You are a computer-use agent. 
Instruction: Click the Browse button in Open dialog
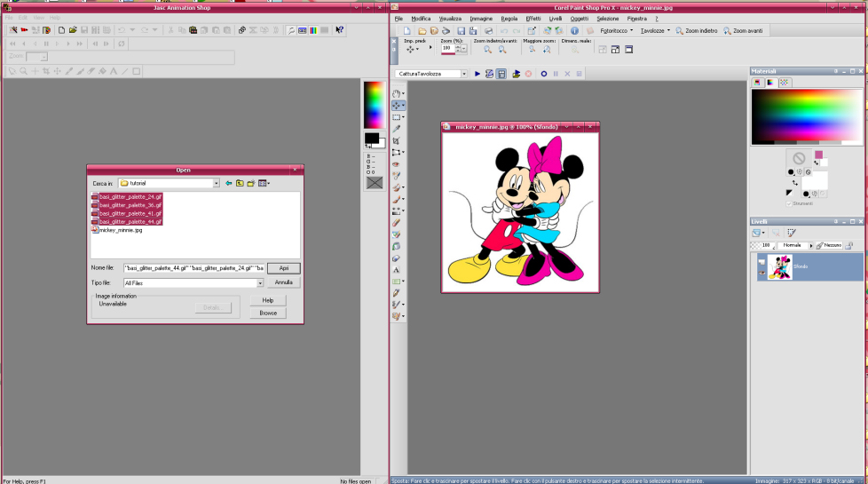point(268,313)
